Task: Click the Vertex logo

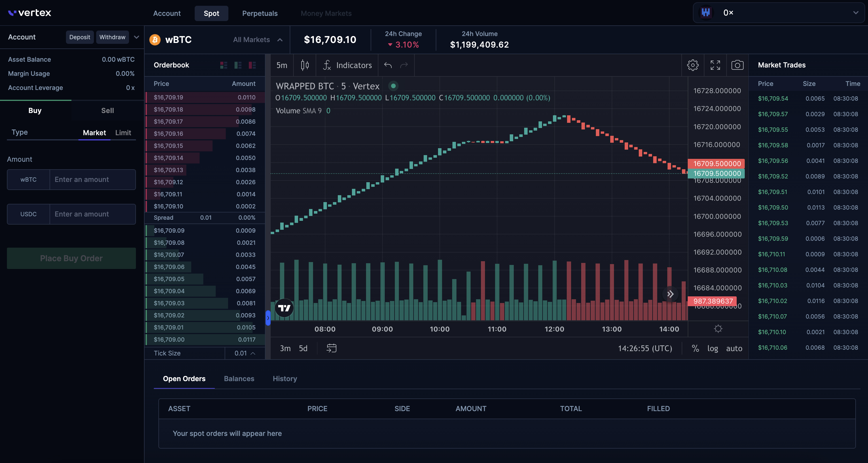Action: (30, 13)
